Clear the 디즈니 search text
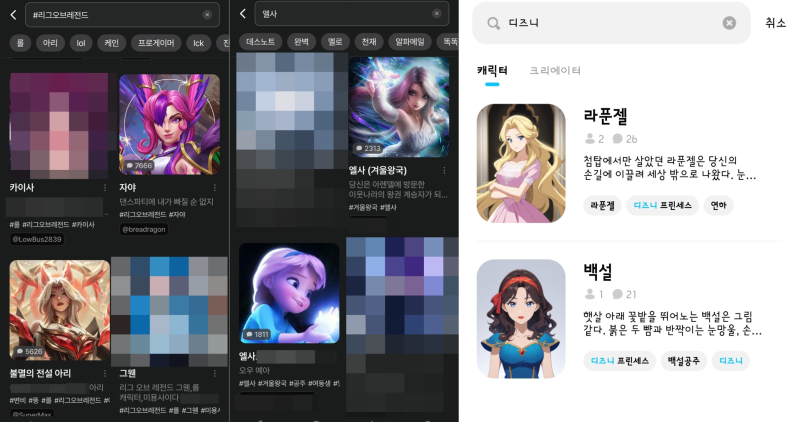This screenshot has width=800, height=422. tap(730, 23)
